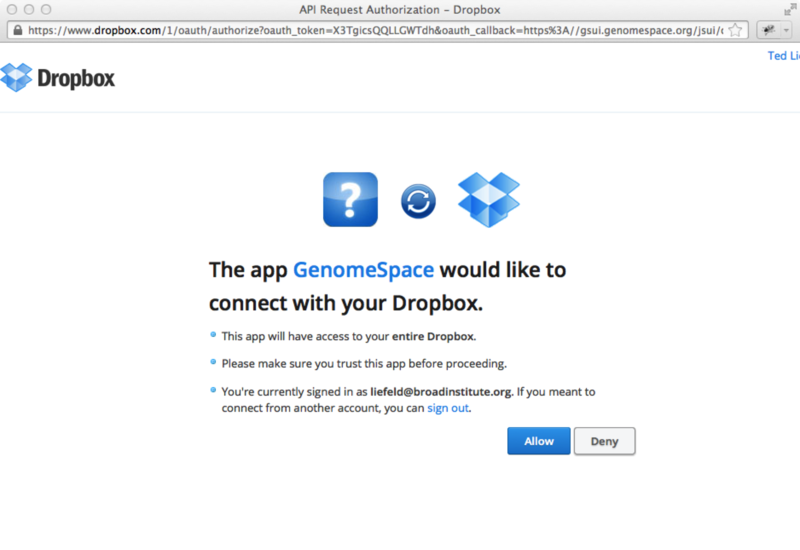The width and height of the screenshot is (800, 550).
Task: Click the sign out link
Action: point(448,408)
